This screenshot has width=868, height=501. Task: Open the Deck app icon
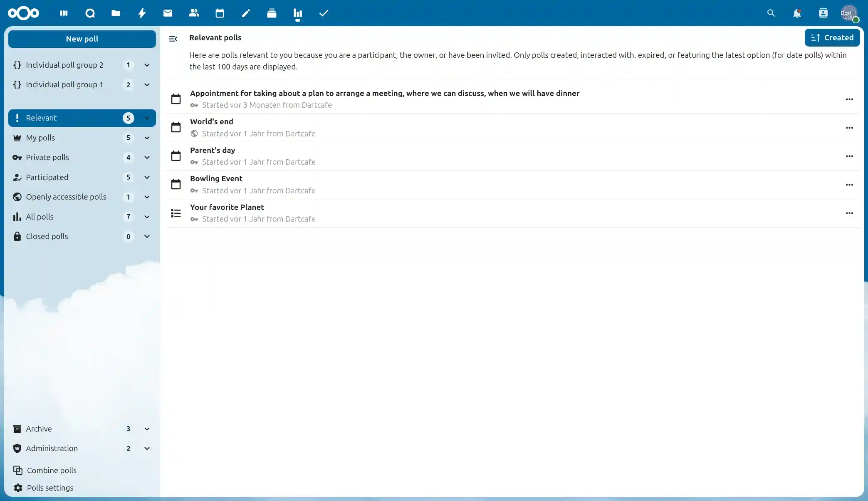[272, 13]
